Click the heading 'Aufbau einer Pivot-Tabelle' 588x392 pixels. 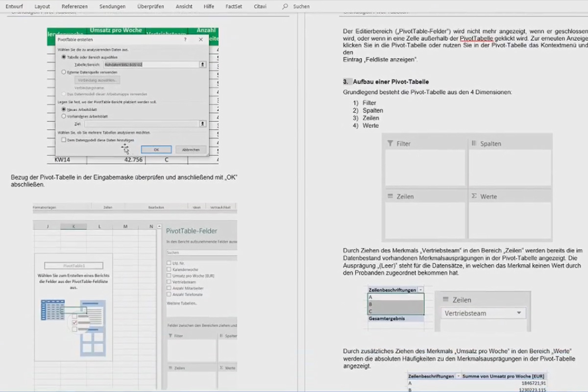(x=391, y=82)
